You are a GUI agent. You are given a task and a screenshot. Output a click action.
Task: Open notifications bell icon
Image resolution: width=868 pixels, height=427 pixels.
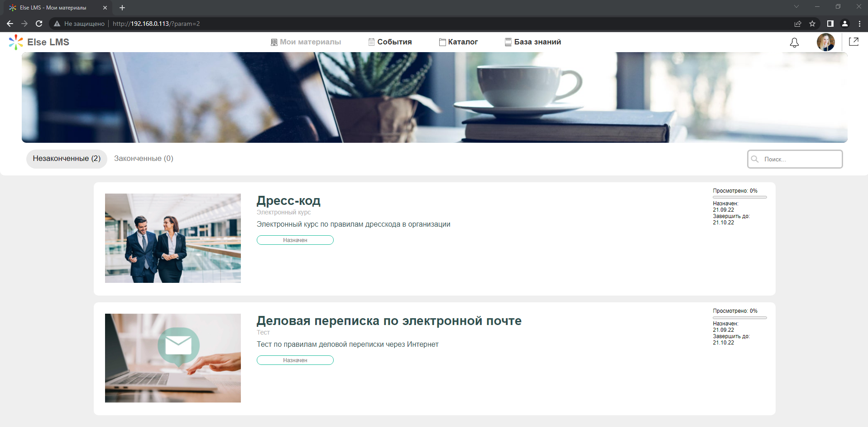pyautogui.click(x=794, y=42)
